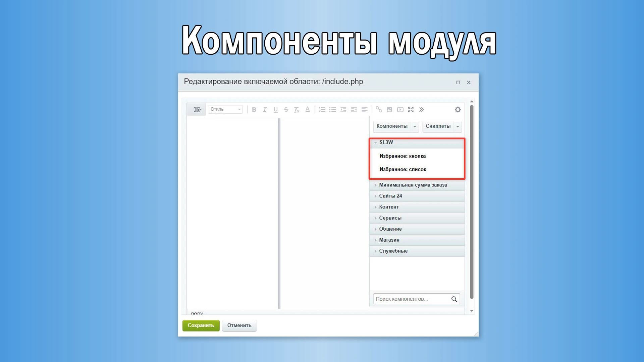Screen dimensions: 644x362
Task: Switch editor to fullscreen mode
Action: point(411,110)
